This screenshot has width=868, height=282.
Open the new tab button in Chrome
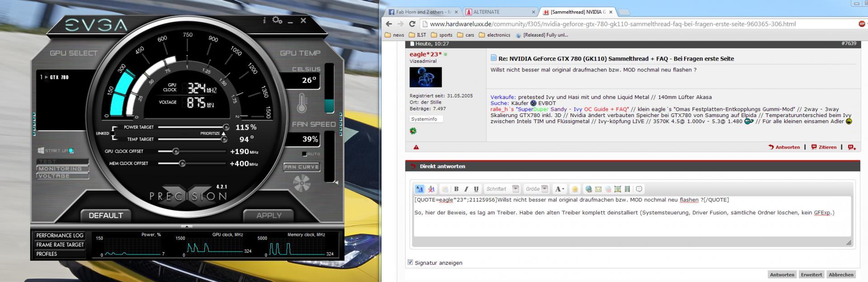pyautogui.click(x=624, y=12)
